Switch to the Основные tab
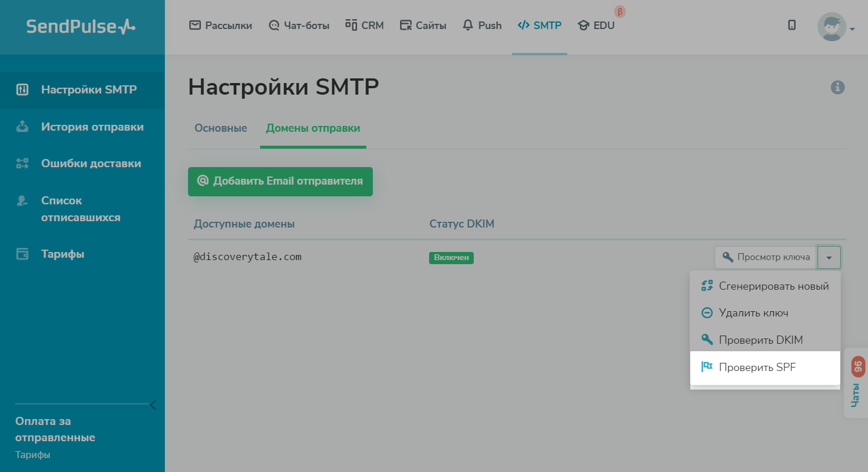868x472 pixels. [221, 128]
